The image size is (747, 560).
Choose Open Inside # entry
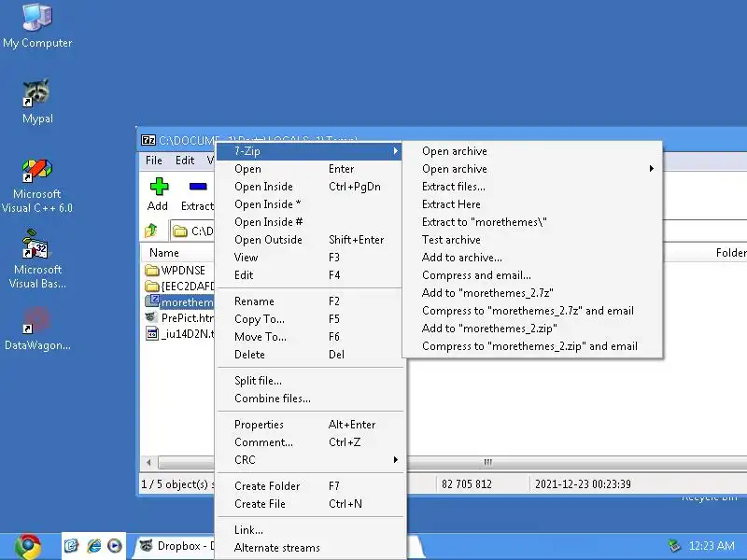[x=309, y=222]
